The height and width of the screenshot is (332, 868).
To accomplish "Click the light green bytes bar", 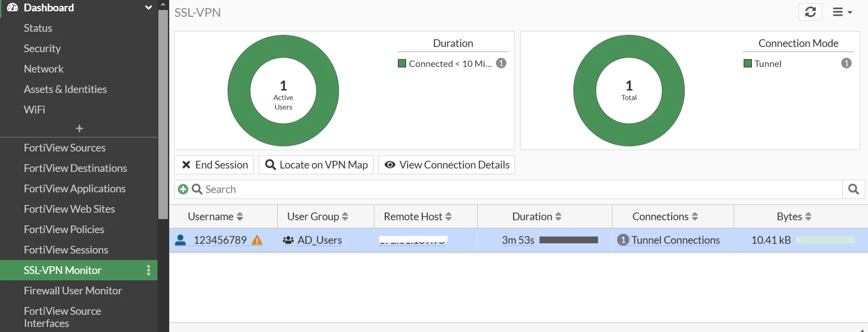I will click(x=825, y=240).
